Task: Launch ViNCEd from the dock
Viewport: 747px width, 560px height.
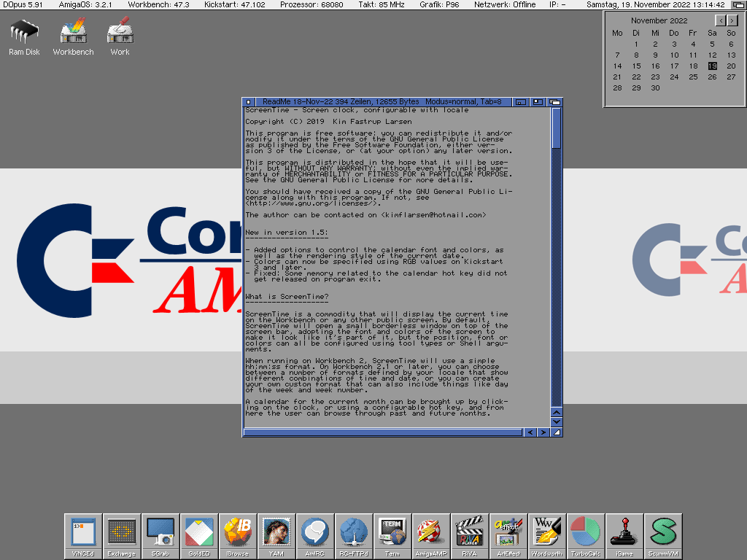Action: (83, 536)
